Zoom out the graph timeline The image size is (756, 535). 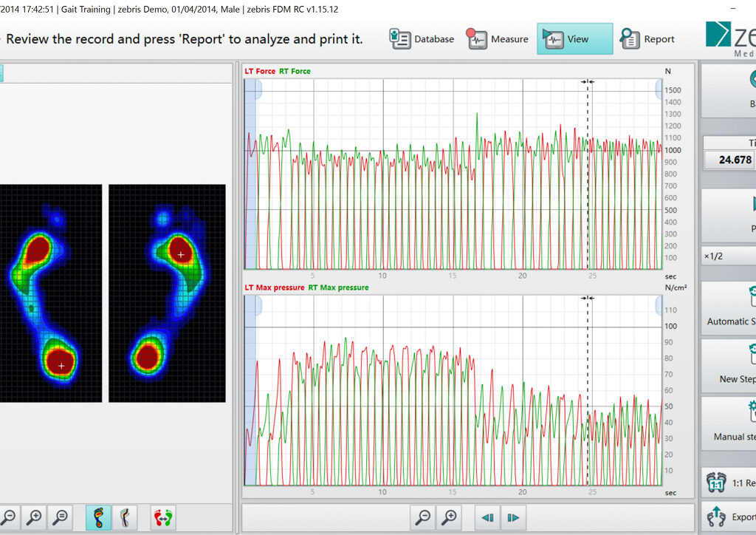tap(423, 518)
